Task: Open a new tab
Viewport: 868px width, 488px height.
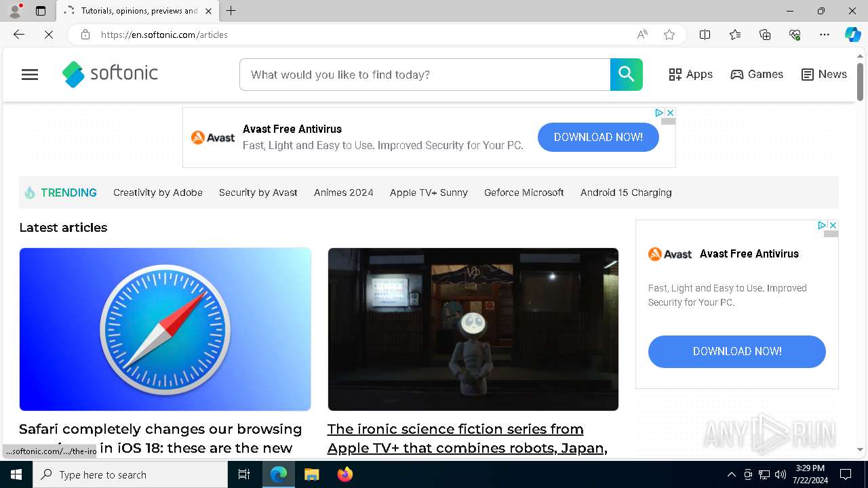Action: click(231, 11)
